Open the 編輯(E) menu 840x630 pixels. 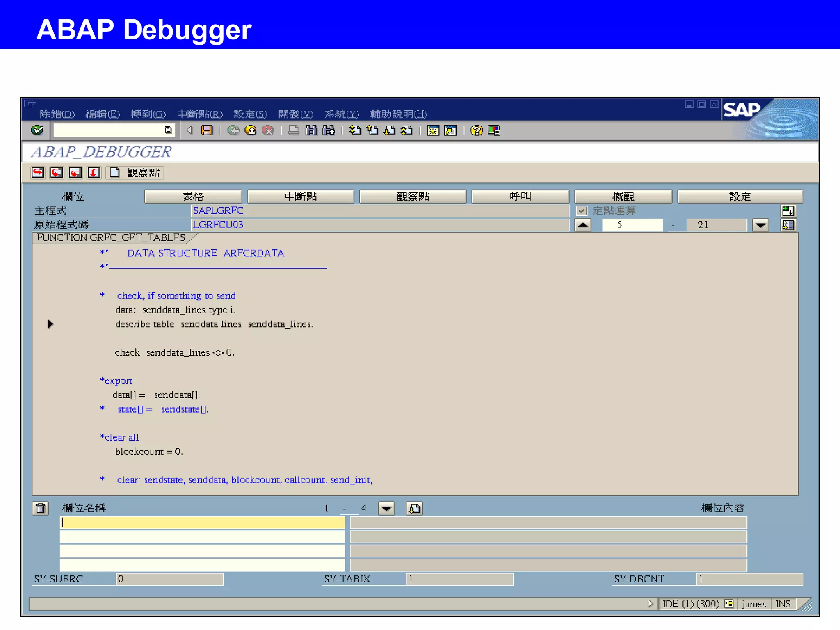103,114
